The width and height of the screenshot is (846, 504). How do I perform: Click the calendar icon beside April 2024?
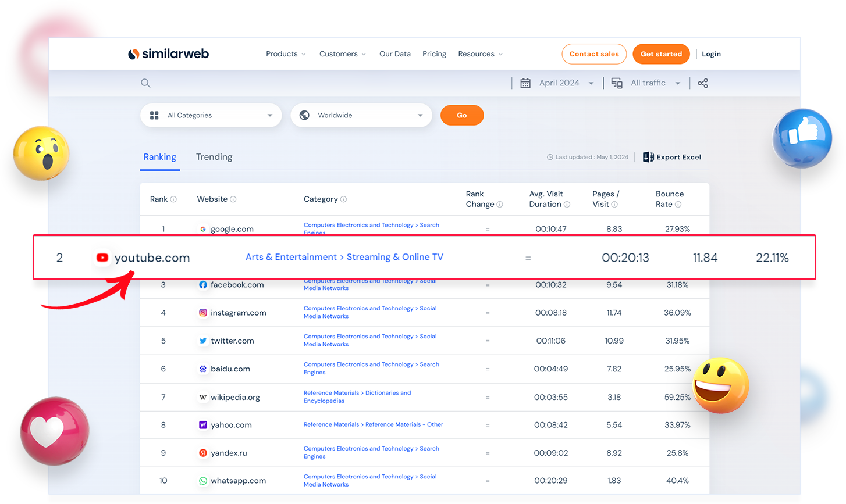(x=525, y=83)
